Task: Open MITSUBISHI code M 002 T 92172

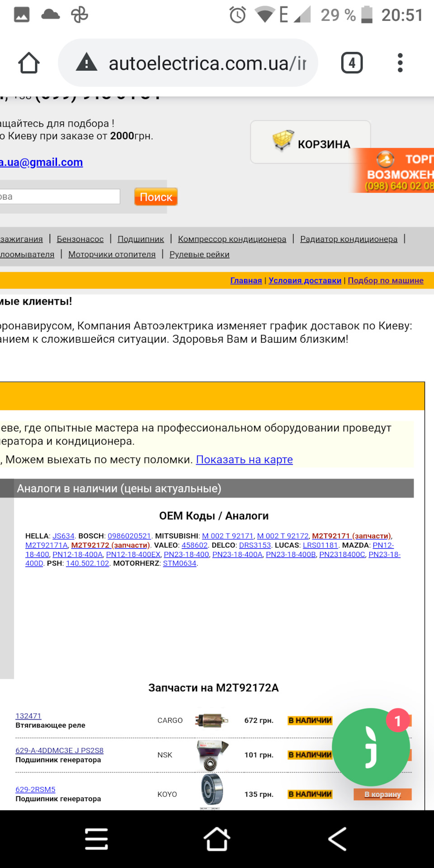Action: pos(283,536)
